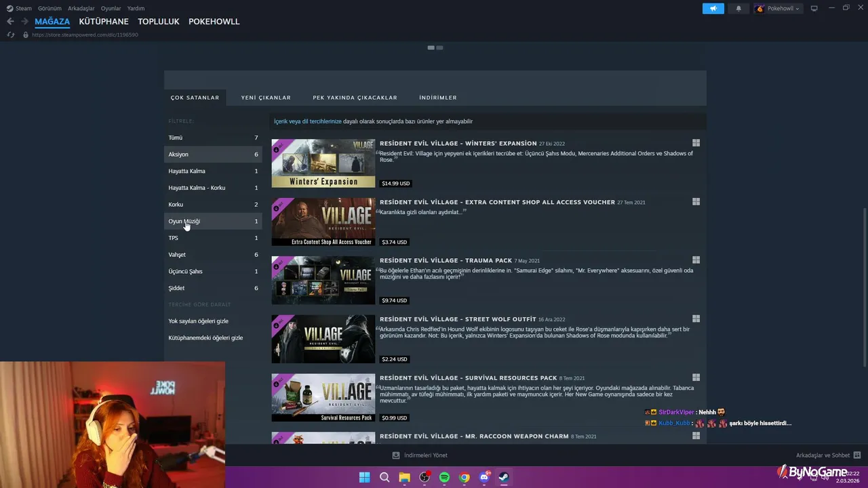This screenshot has height=488, width=868.
Task: Open Winters' Expansion DLC title
Action: (458, 144)
